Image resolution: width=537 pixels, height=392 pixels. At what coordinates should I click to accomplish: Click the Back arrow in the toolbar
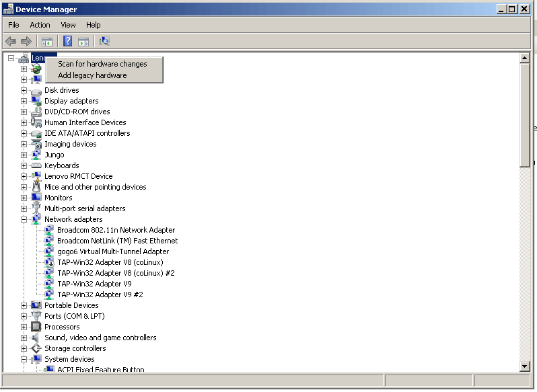click(x=11, y=41)
